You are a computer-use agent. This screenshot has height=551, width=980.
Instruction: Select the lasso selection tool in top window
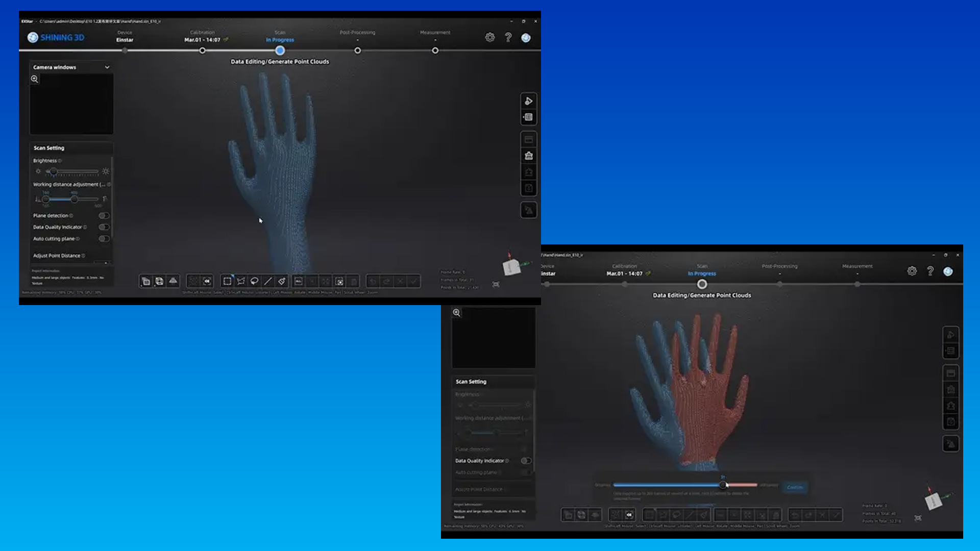254,281
